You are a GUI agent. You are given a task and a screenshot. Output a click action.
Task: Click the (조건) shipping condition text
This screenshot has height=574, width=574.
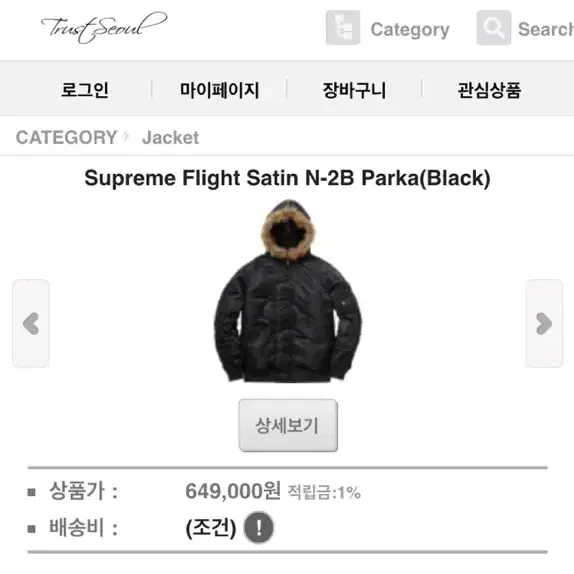coord(211,528)
